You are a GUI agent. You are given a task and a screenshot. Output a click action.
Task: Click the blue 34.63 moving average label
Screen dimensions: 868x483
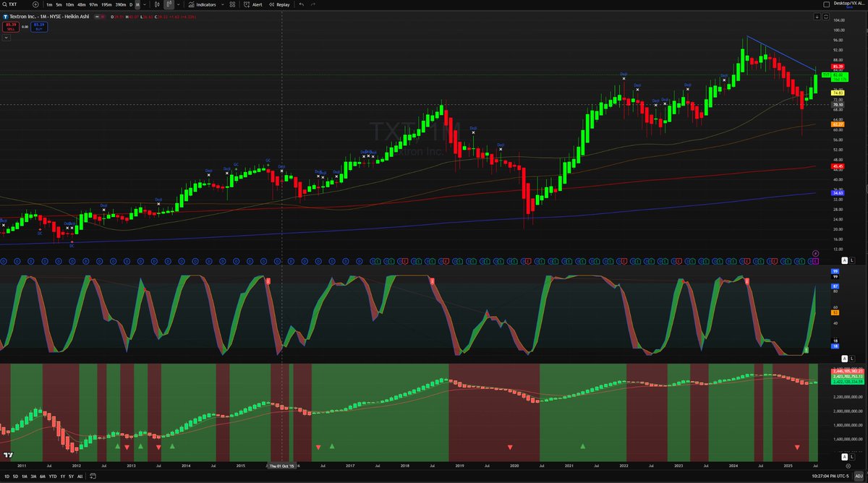tap(838, 193)
